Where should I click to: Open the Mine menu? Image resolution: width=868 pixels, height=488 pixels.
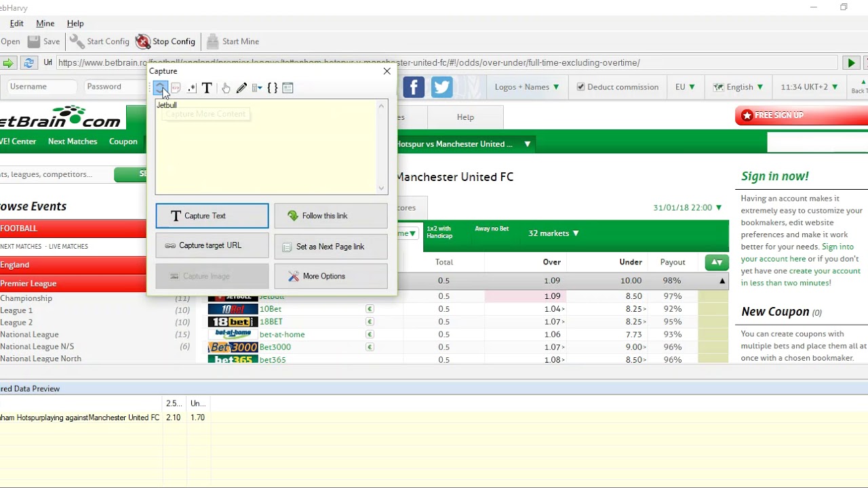[x=45, y=23]
